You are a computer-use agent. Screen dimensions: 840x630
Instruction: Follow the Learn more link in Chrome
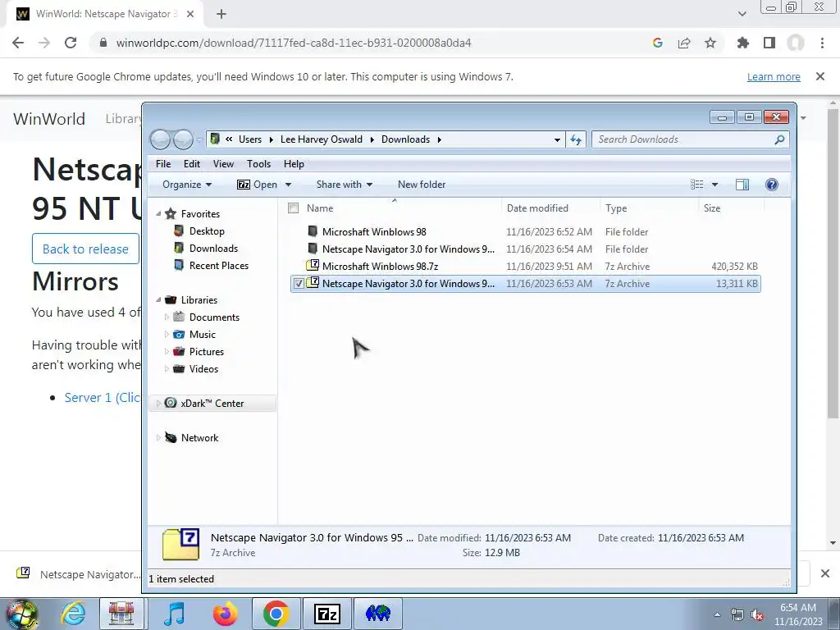click(x=774, y=76)
